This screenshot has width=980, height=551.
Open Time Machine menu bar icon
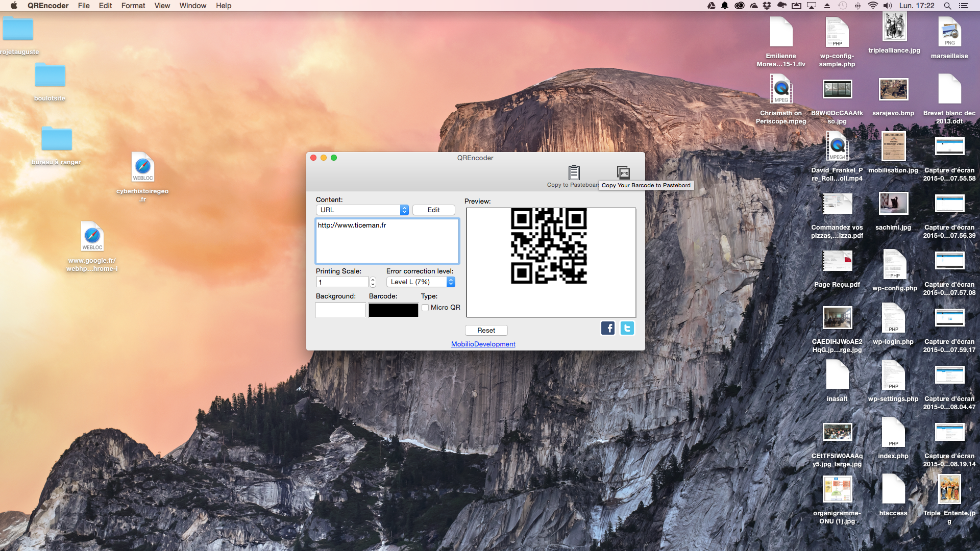(842, 6)
